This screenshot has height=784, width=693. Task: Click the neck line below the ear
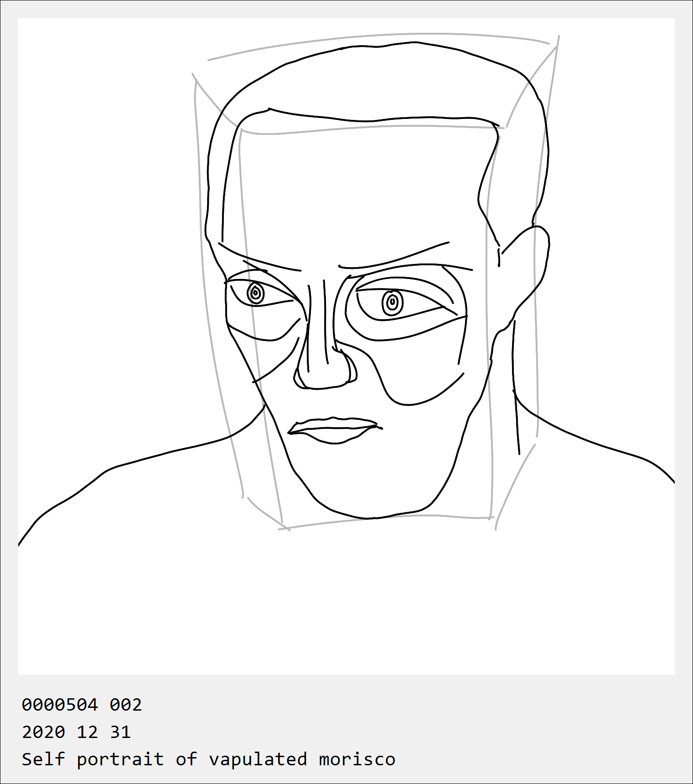coord(517,387)
